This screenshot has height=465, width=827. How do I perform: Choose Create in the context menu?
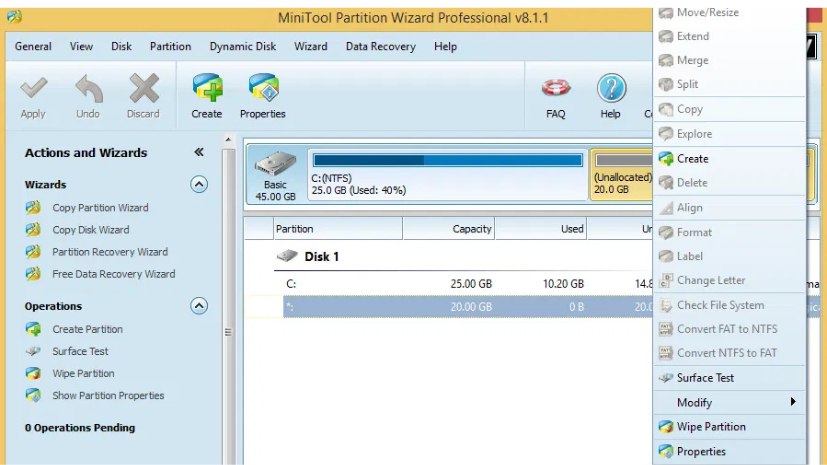point(692,158)
